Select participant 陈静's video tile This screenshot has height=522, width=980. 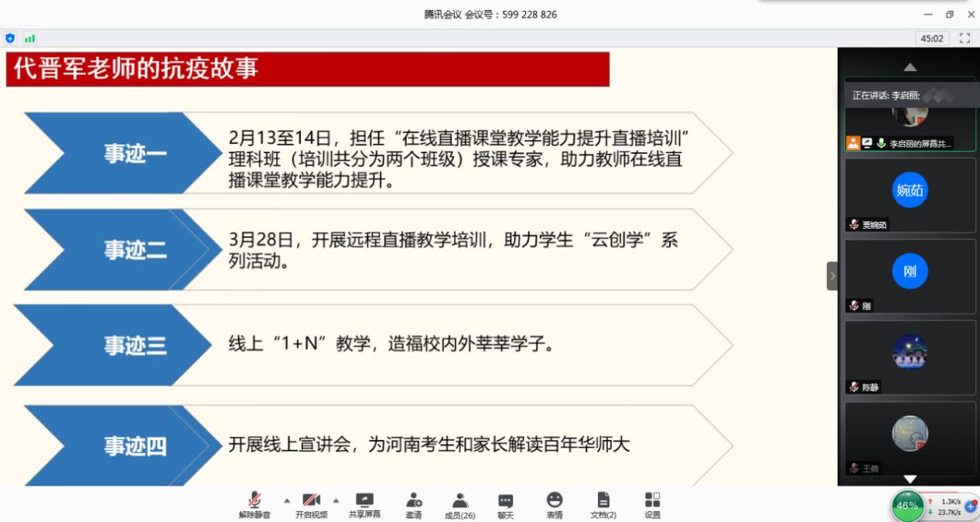910,357
